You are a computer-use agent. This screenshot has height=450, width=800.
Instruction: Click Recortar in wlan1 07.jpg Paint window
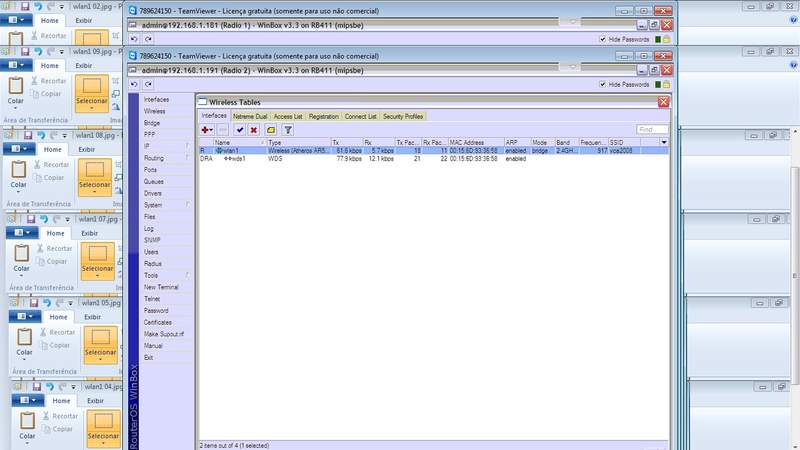tap(55, 248)
